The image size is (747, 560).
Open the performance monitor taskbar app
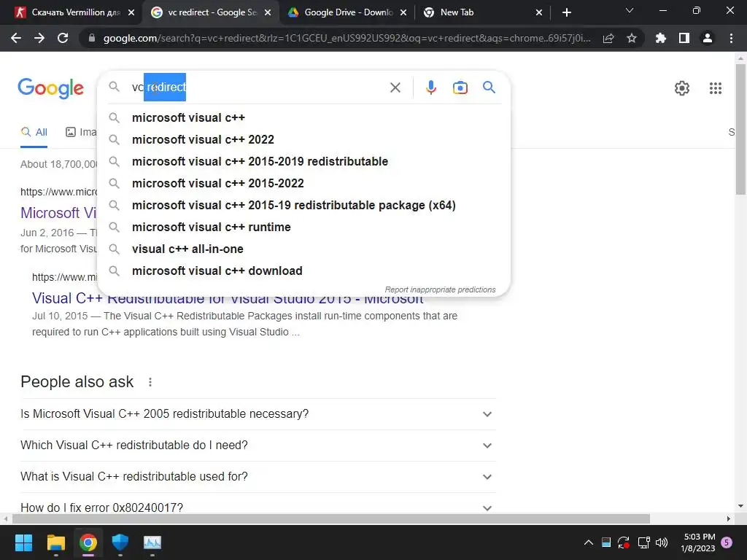pyautogui.click(x=152, y=542)
